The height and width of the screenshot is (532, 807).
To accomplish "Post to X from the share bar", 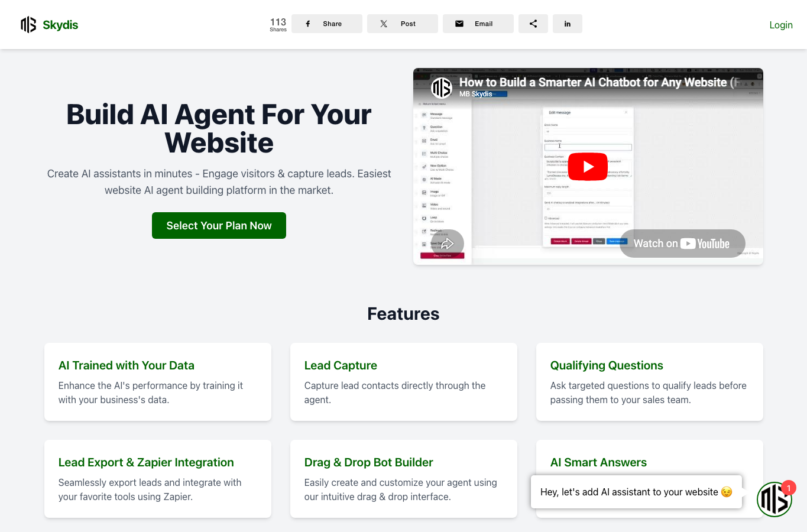I will (403, 24).
